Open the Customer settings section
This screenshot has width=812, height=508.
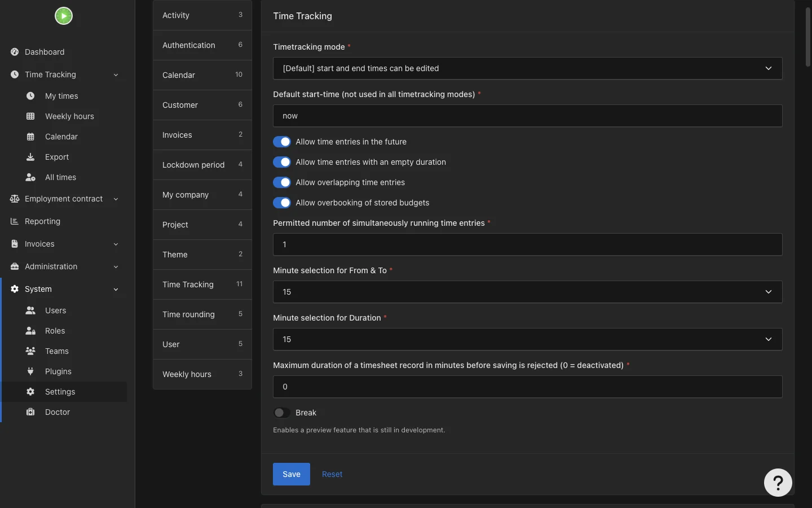point(202,105)
